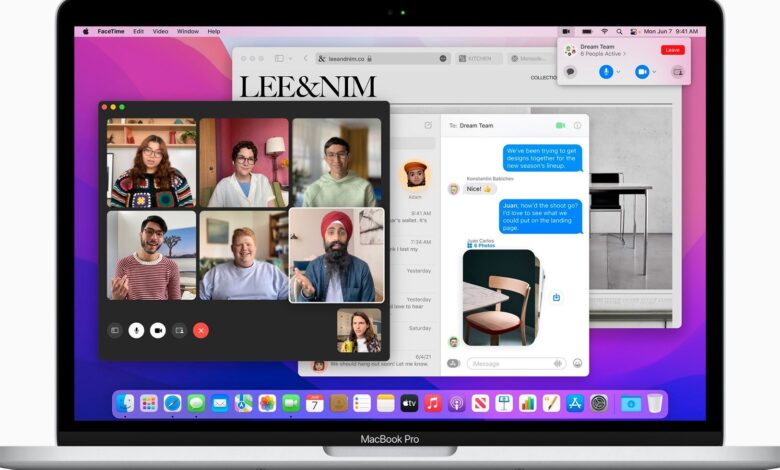Open App Store from Dock

tap(575, 403)
